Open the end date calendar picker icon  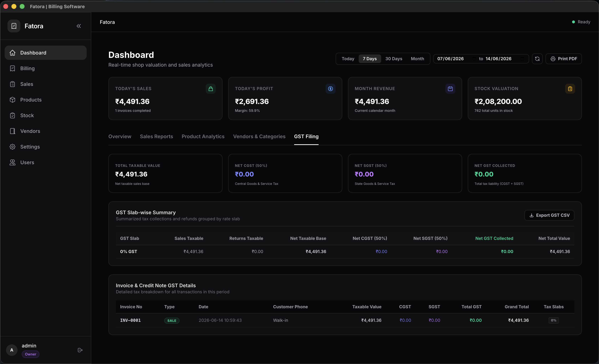click(522, 59)
